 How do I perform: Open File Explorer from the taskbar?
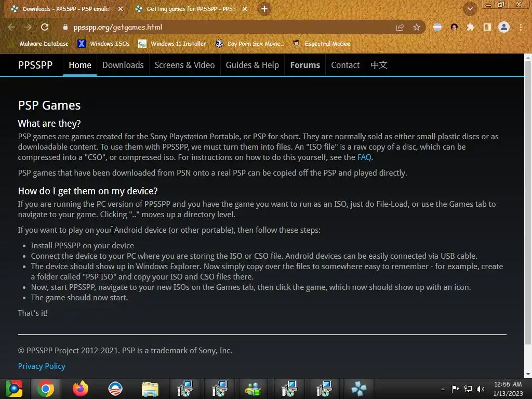coord(150,389)
